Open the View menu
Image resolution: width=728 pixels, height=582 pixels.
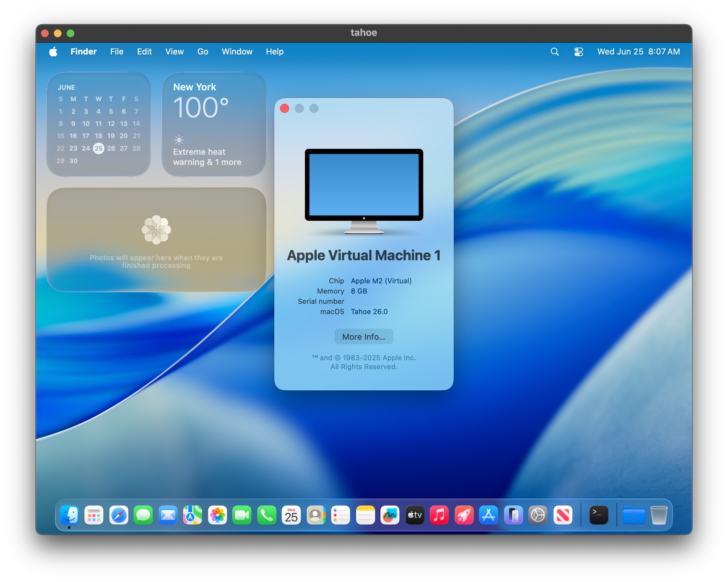coord(174,52)
